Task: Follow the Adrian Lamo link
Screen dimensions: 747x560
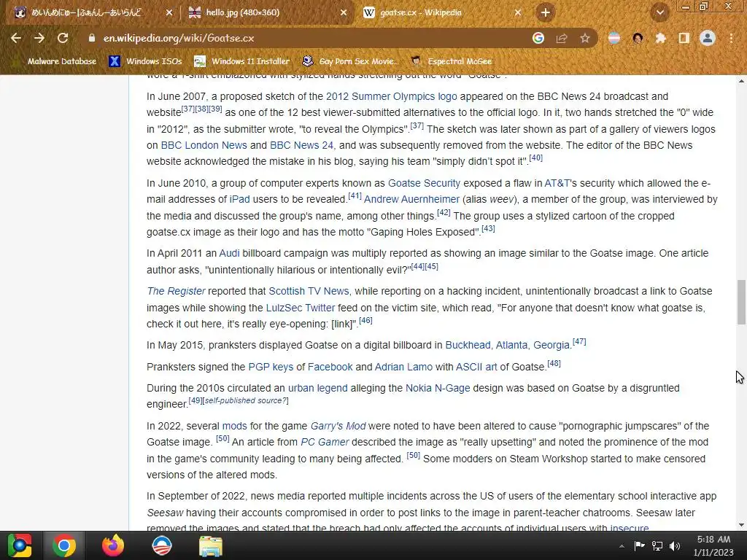Action: coord(403,367)
